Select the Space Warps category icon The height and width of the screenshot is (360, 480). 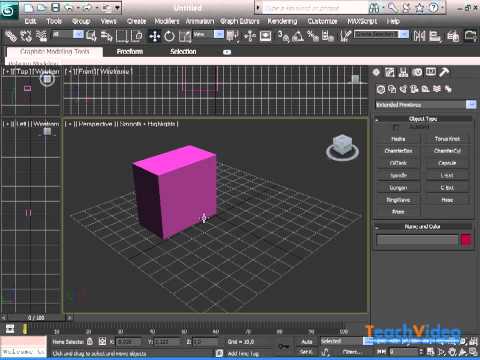coord(437,89)
